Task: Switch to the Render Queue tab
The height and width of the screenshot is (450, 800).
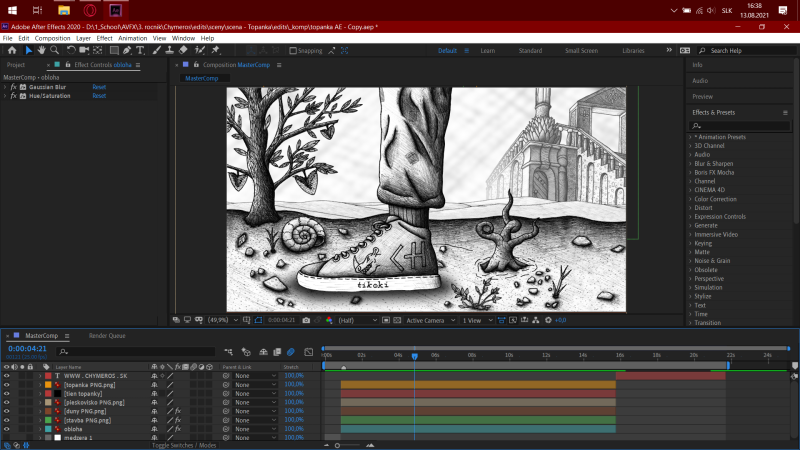Action: click(x=107, y=336)
